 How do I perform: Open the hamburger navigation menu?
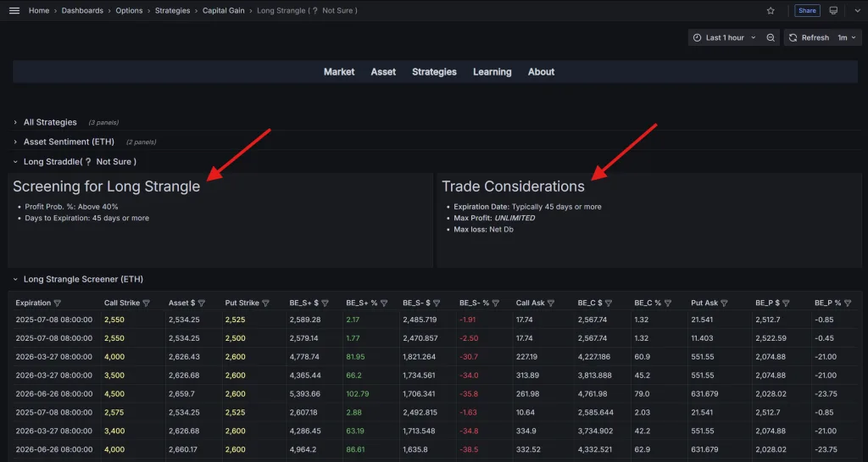coord(14,10)
